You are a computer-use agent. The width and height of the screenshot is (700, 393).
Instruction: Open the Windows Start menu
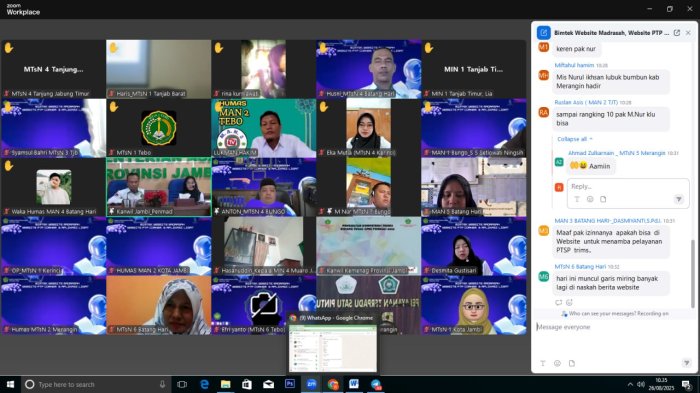[10, 384]
